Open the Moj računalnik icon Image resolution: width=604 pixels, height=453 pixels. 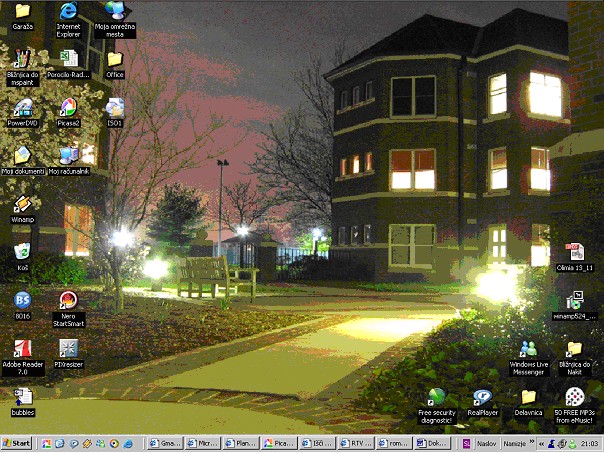[x=68, y=155]
